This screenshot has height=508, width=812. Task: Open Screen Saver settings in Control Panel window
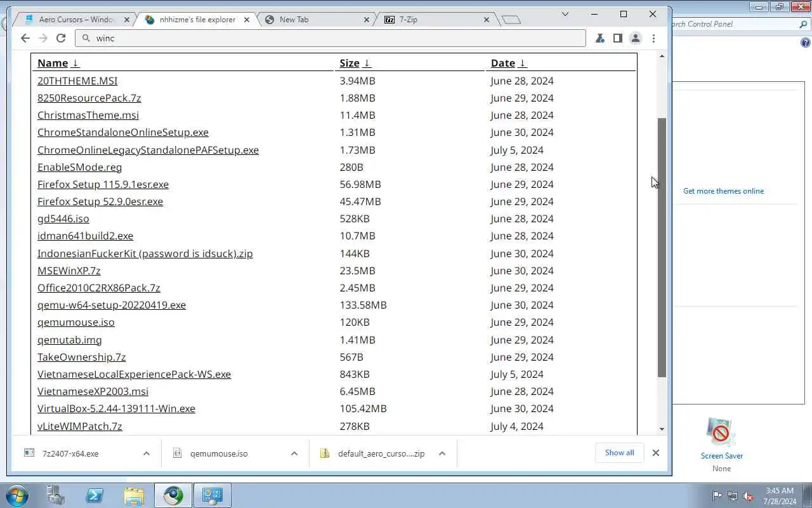pos(721,445)
